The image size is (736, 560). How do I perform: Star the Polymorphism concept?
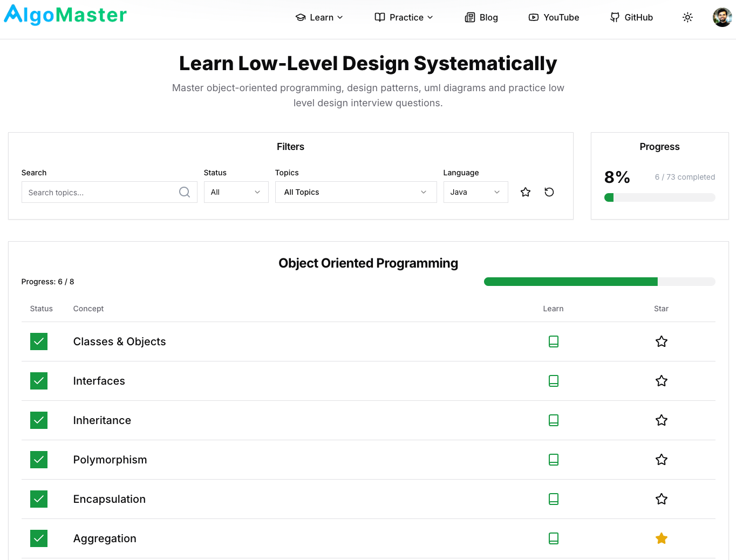661,460
